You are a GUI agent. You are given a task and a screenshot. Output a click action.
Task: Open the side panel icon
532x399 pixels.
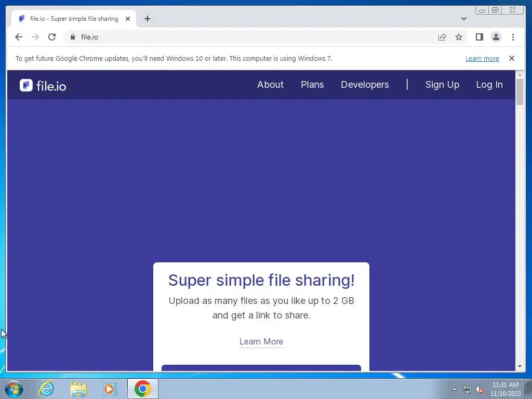[479, 37]
